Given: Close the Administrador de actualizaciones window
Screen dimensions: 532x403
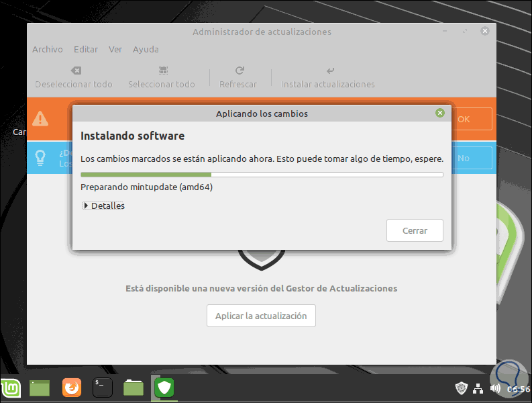Looking at the screenshot, I should click(x=485, y=31).
